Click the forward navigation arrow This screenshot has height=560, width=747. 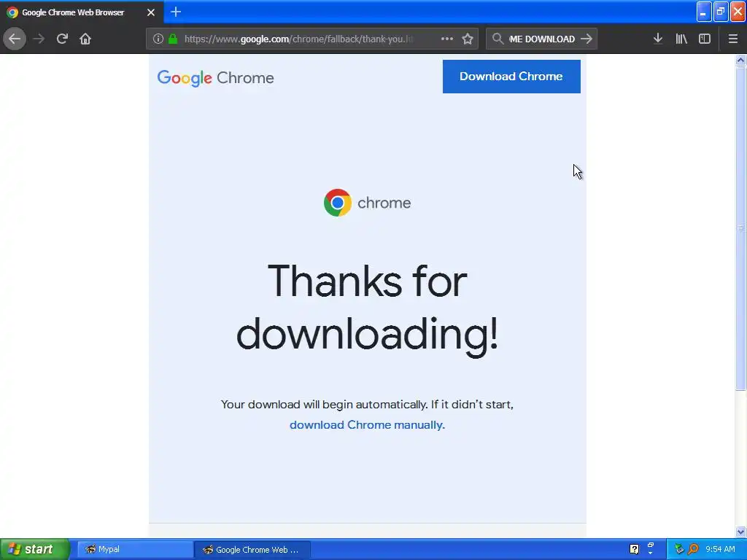coord(39,39)
